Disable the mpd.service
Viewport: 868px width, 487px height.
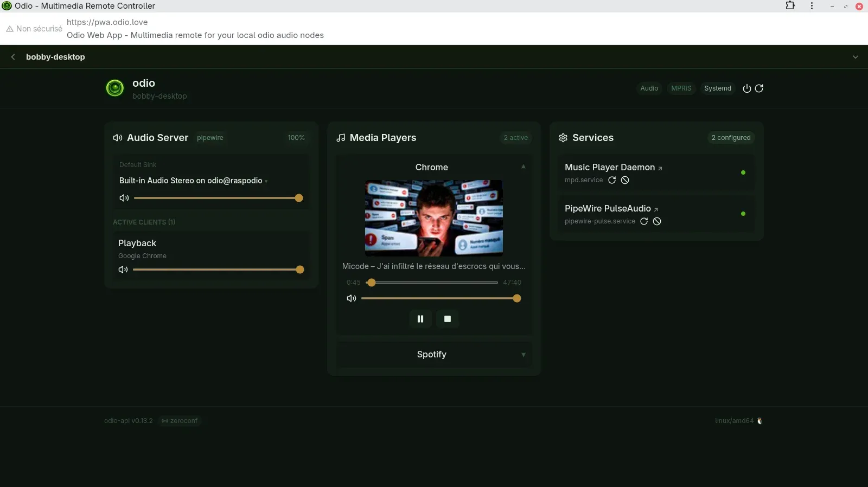click(x=625, y=180)
